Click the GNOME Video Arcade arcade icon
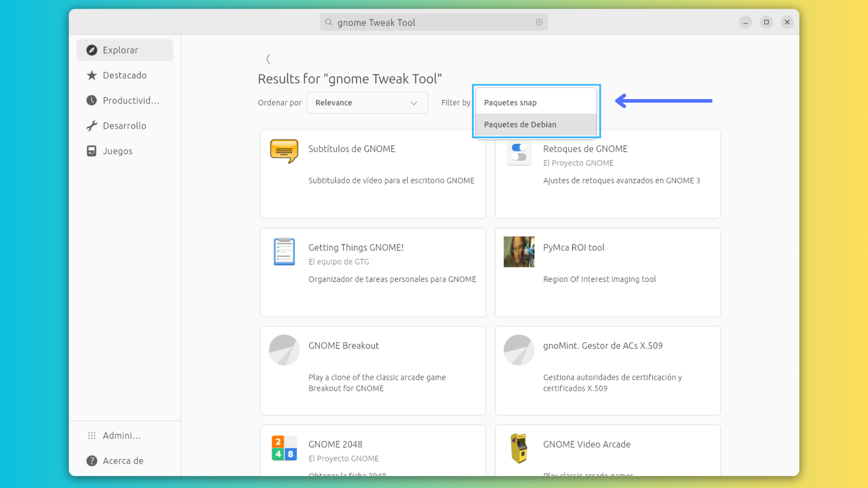 (519, 448)
